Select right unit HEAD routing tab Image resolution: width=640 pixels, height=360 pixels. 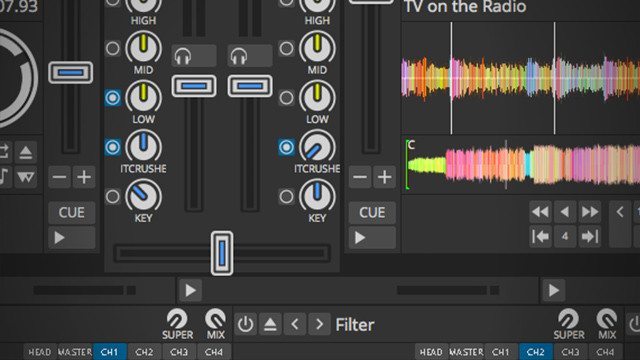(x=431, y=352)
